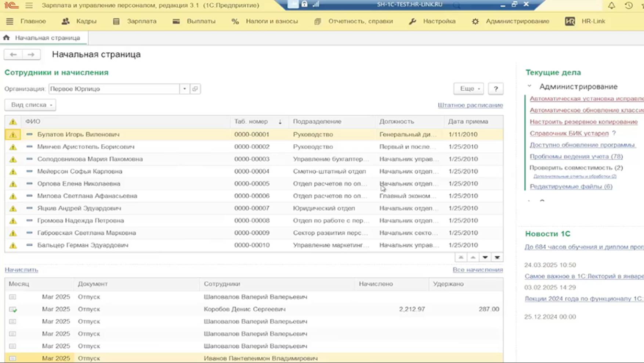
Task: Open the history clock icon
Action: tap(628, 6)
